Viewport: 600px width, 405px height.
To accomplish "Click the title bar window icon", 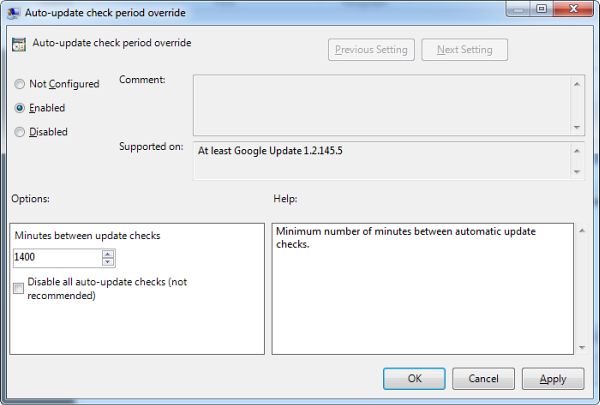I will point(13,11).
